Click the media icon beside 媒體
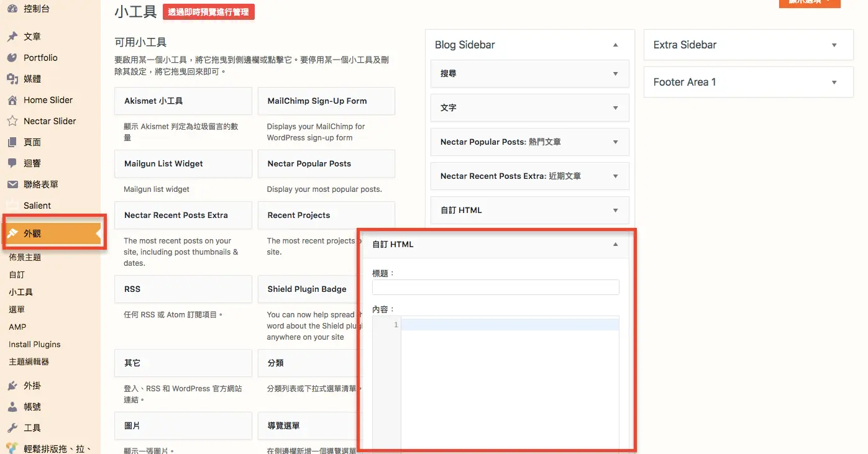Viewport: 868px width, 454px height. [x=12, y=79]
